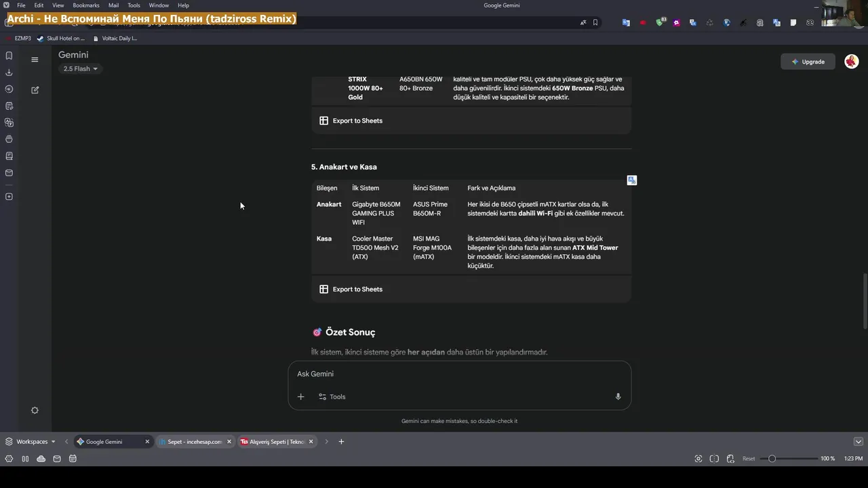868x488 pixels.
Task: Open the Translate panel in browser sidebar
Action: click(9, 123)
